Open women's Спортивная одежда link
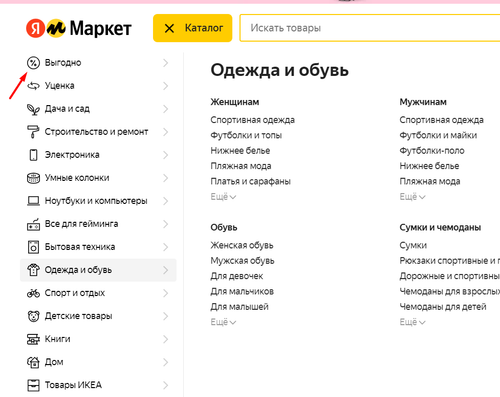Viewport: 500px width, 397px height. point(252,120)
